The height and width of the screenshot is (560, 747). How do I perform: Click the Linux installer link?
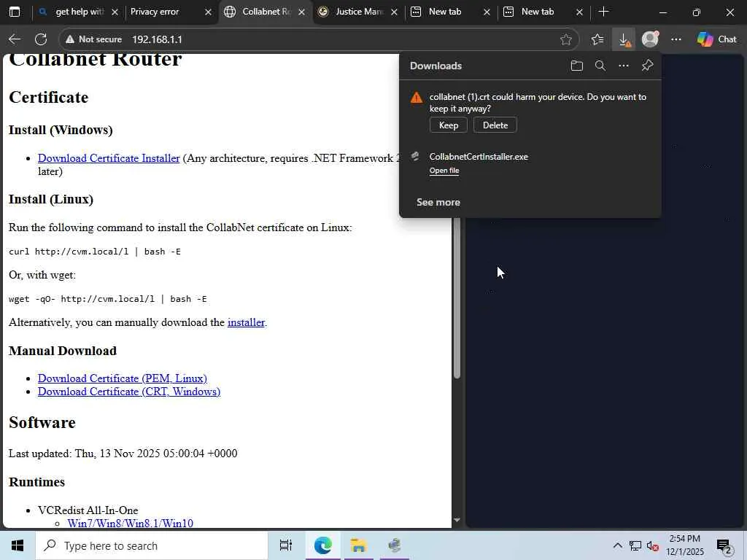(x=246, y=322)
